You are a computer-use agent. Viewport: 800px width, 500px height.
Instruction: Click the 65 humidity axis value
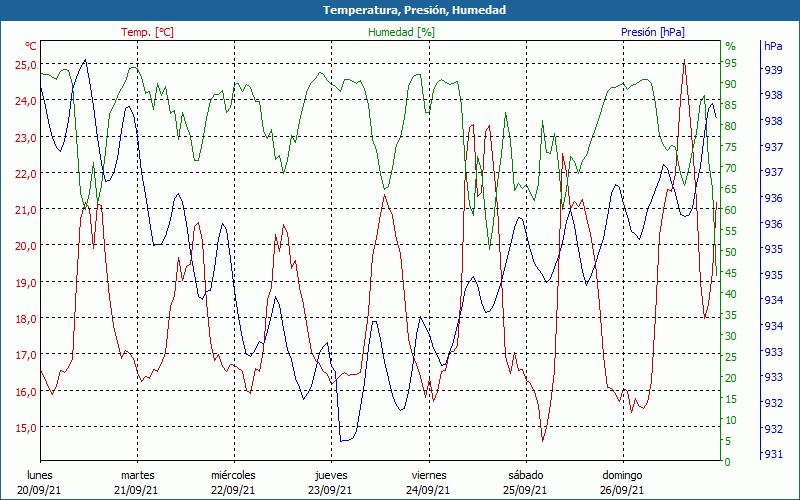[731, 189]
